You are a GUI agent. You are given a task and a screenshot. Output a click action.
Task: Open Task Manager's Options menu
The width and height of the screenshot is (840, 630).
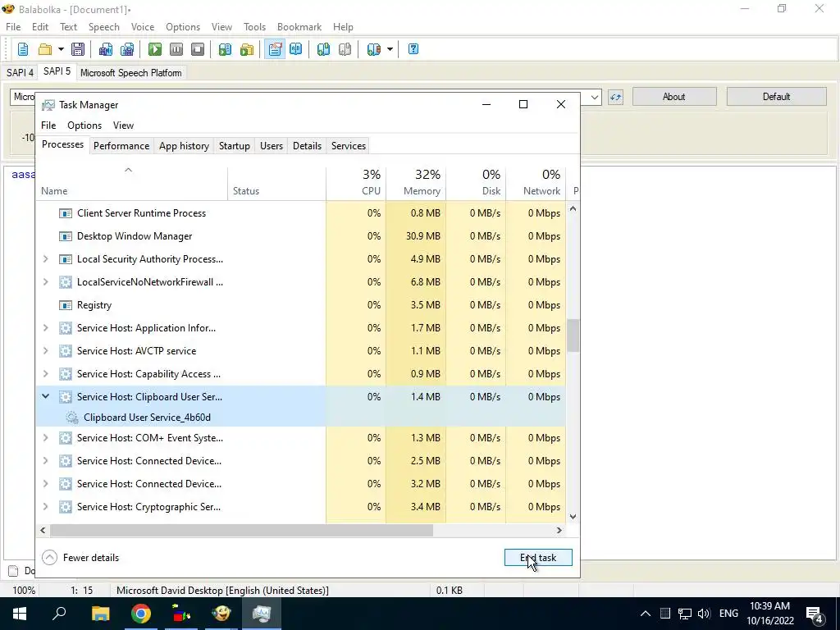coord(84,126)
